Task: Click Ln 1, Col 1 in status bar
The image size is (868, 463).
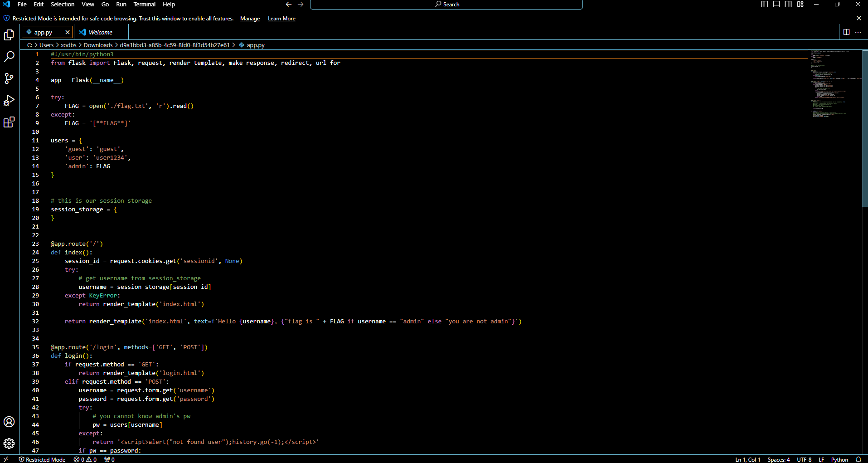Action: (747, 459)
